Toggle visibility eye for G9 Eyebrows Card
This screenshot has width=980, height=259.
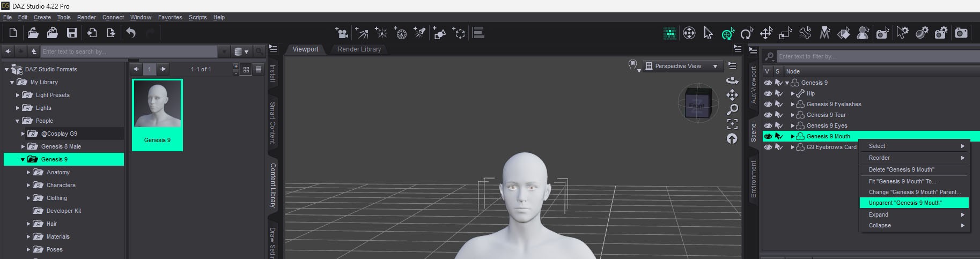(768, 147)
